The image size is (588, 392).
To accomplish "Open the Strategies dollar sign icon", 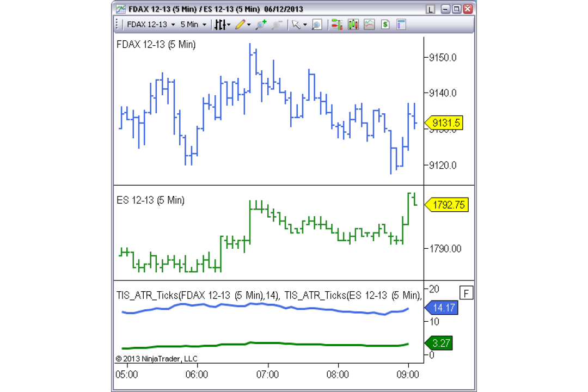I will (x=385, y=24).
